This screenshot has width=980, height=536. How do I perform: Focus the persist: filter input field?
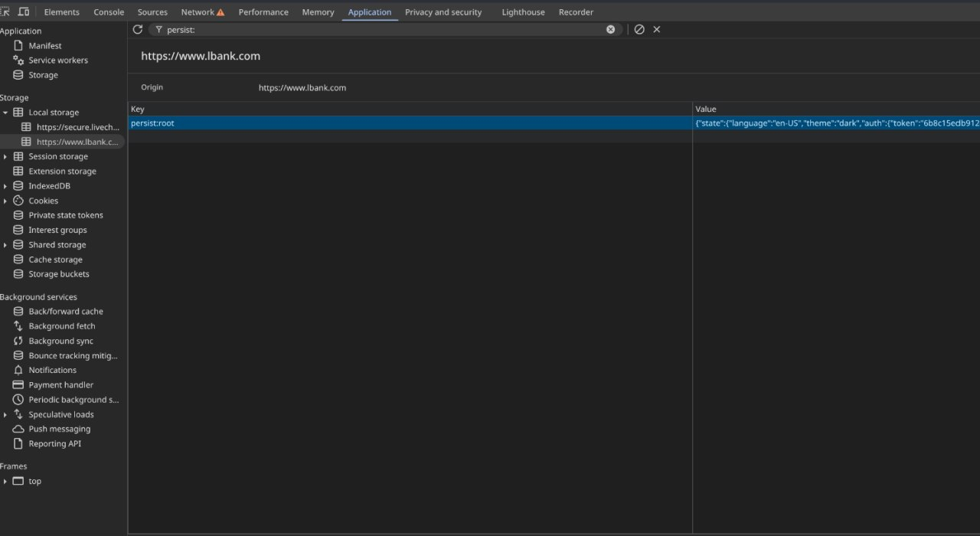point(384,29)
